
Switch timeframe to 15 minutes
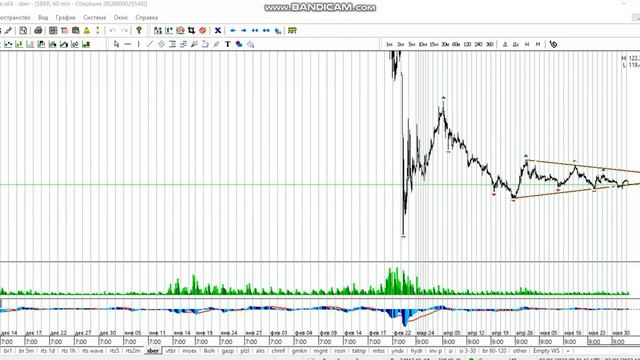tap(434, 44)
